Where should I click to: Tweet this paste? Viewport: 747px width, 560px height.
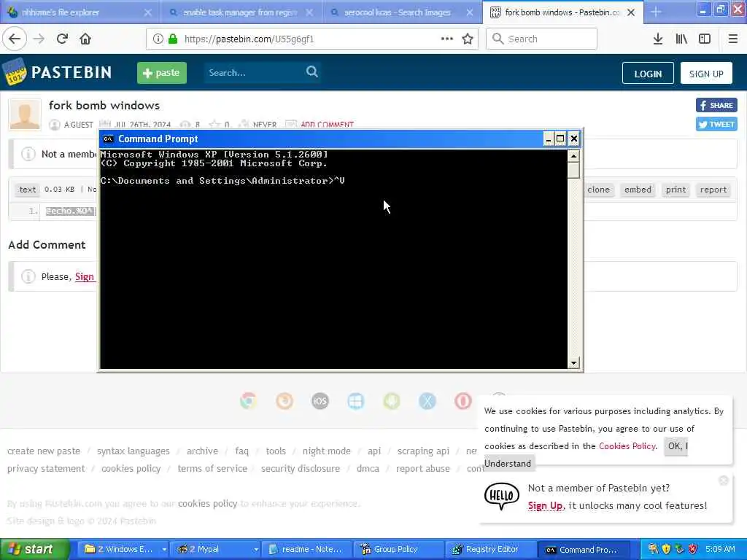(x=716, y=124)
